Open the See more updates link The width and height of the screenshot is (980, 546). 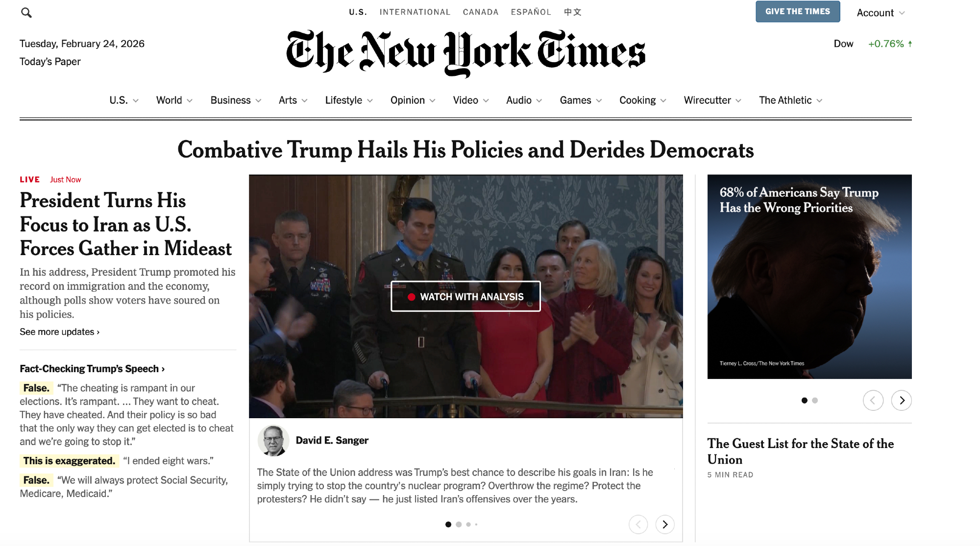(x=59, y=332)
